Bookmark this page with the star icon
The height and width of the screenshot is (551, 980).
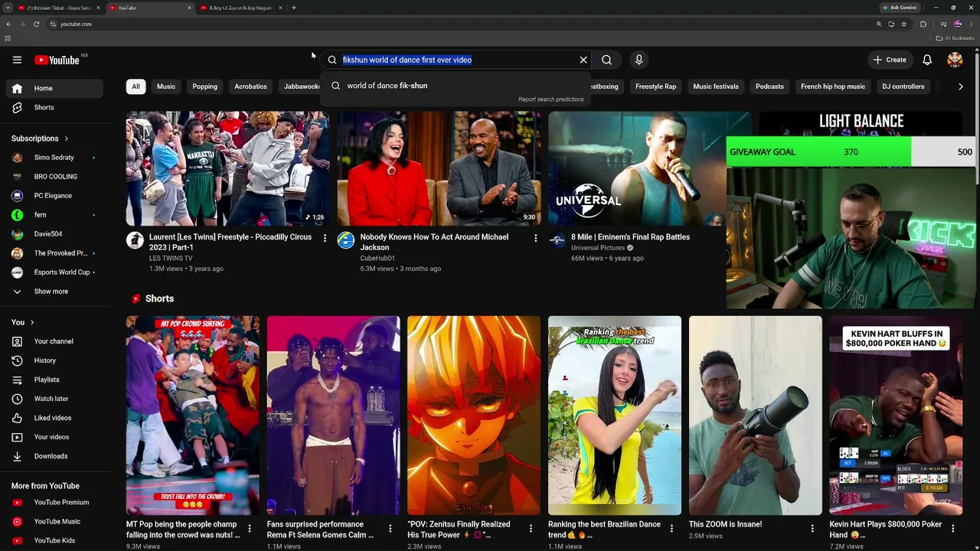(x=903, y=24)
